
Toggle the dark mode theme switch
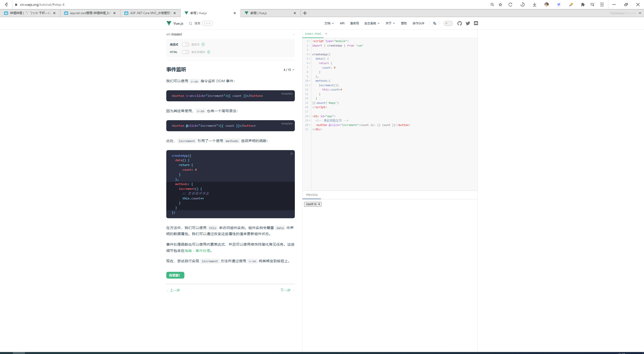(x=448, y=23)
